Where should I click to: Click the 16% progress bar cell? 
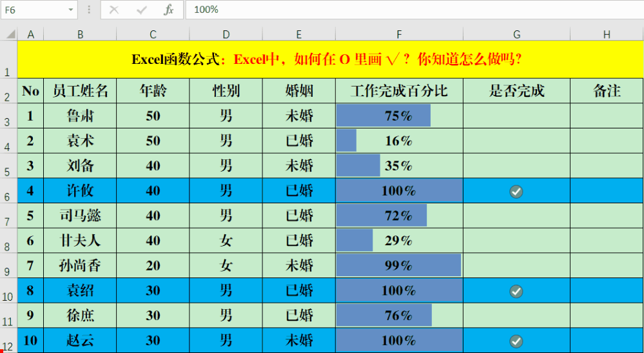(399, 141)
